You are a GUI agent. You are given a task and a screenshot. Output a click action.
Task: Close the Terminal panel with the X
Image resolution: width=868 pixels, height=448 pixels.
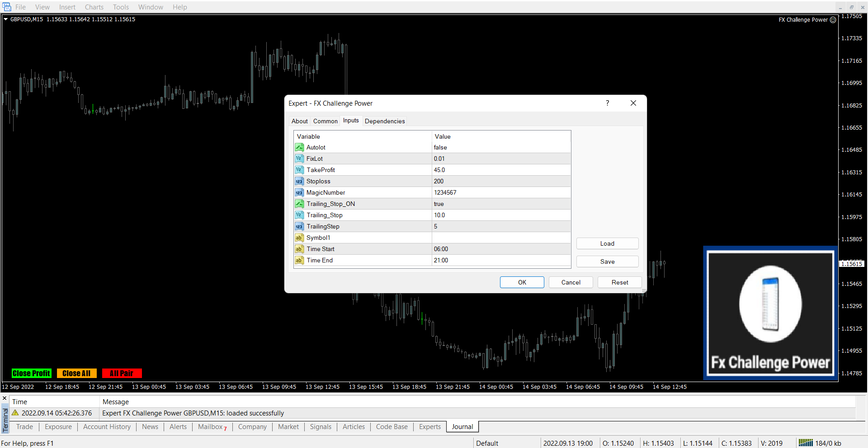point(5,398)
